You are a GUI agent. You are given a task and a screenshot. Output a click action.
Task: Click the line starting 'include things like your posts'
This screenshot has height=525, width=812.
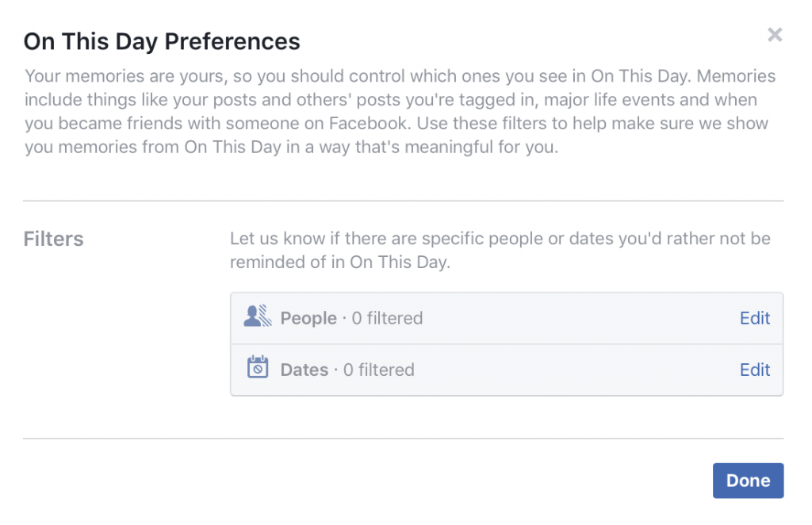pyautogui.click(x=391, y=99)
